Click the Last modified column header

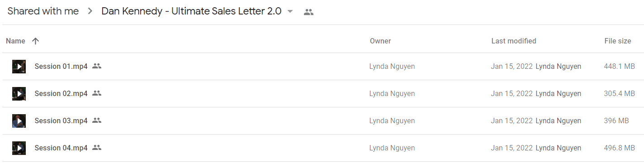coord(514,41)
